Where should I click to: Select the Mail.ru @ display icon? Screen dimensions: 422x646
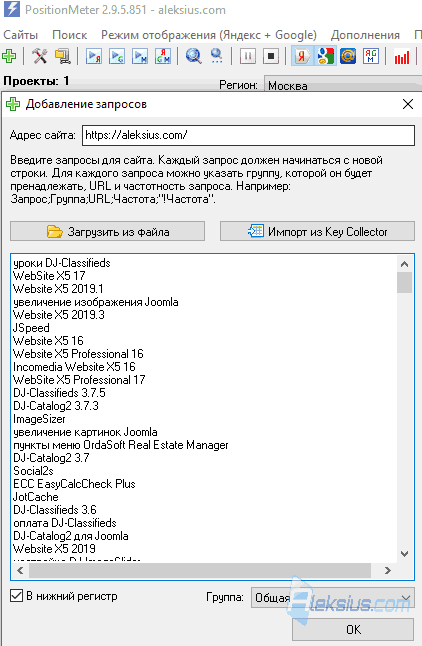(348, 56)
